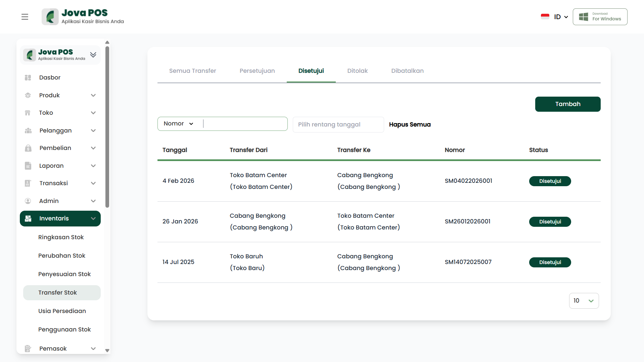Click the Admin user icon

(x=28, y=201)
